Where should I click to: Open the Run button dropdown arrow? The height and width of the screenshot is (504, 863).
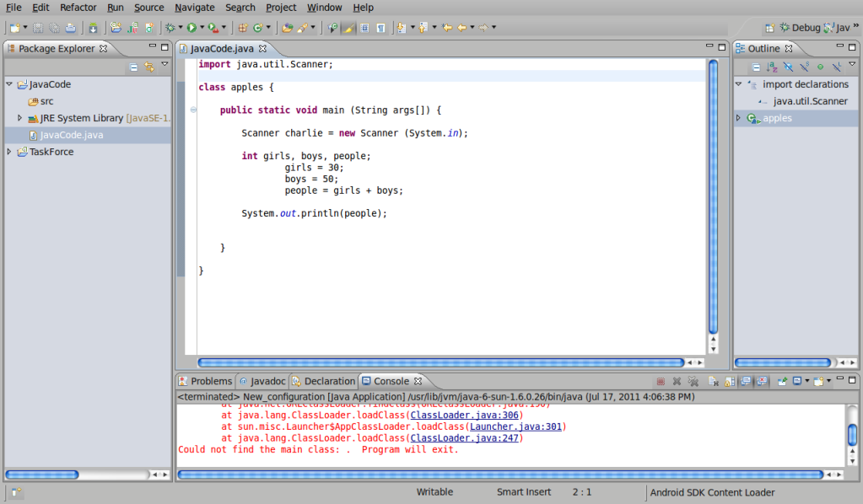(202, 28)
